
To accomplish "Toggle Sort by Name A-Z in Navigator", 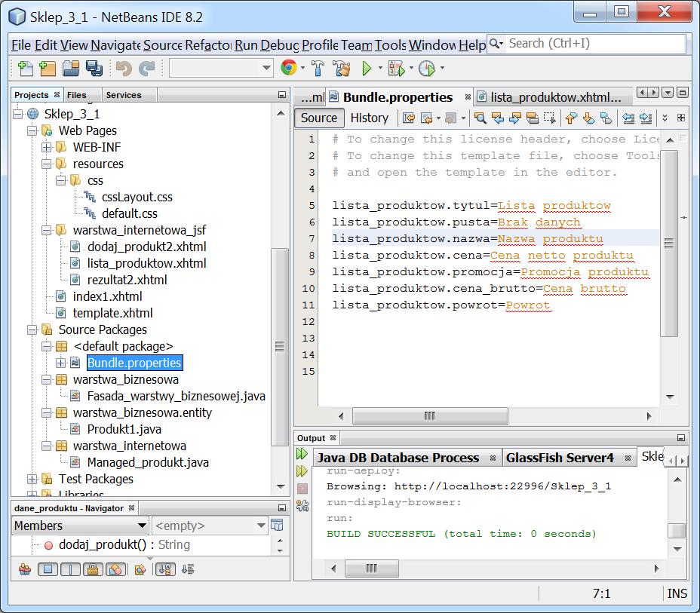I will click(x=165, y=569).
